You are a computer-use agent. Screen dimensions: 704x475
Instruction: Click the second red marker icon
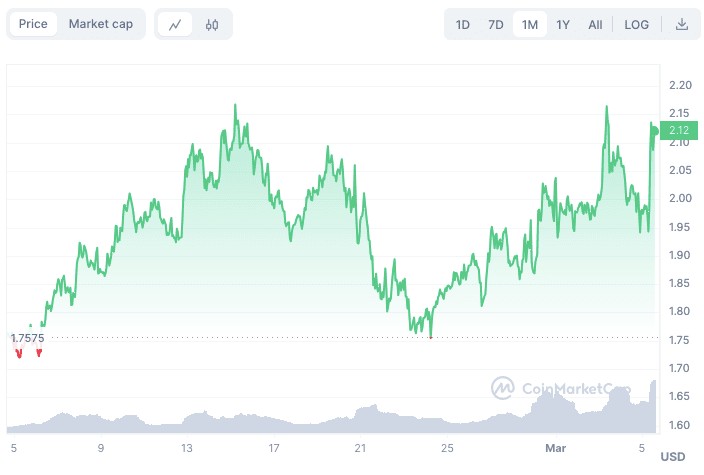click(39, 353)
